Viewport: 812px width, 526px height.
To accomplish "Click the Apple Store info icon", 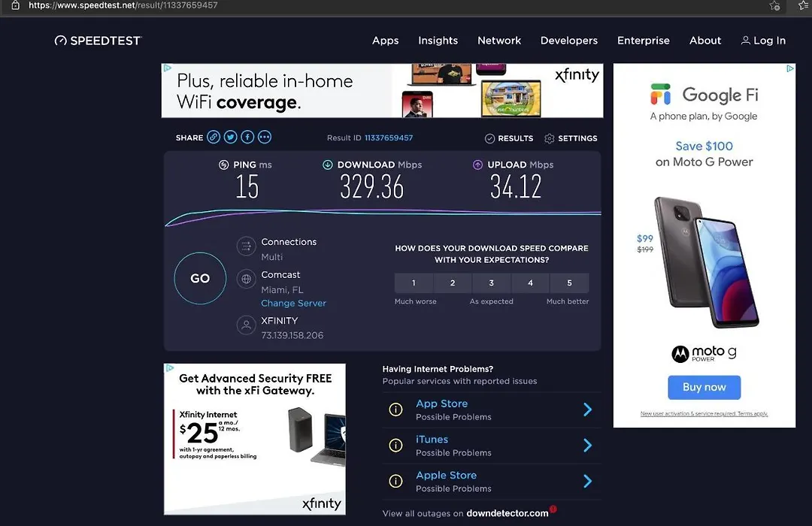I will pyautogui.click(x=395, y=481).
